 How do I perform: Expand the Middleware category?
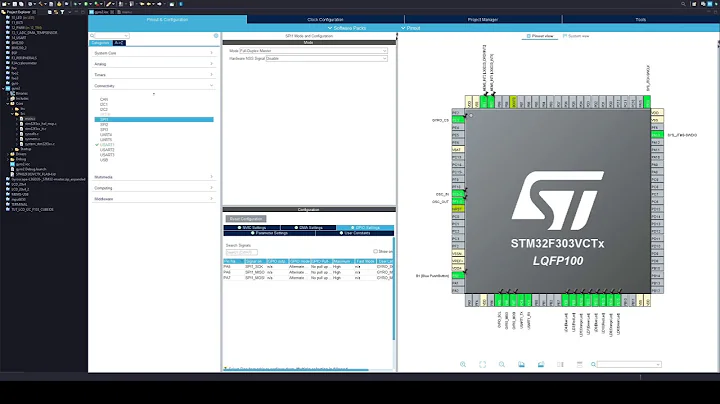pyautogui.click(x=153, y=199)
